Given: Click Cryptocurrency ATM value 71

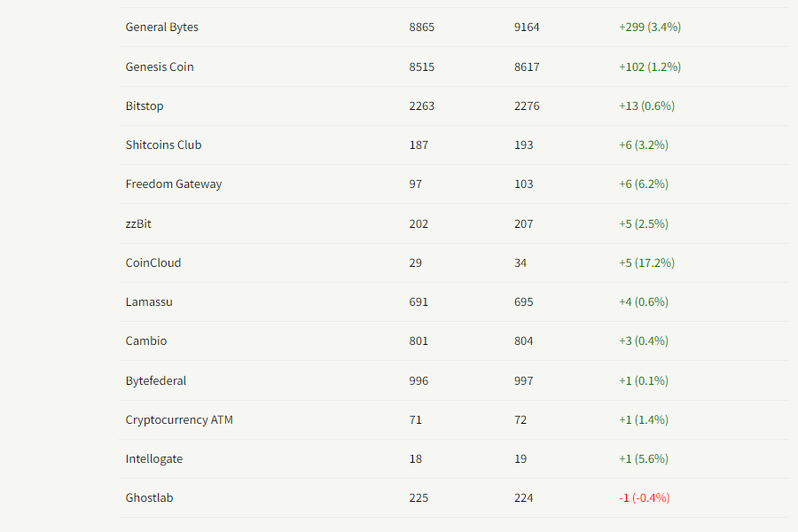Looking at the screenshot, I should click(x=415, y=419).
